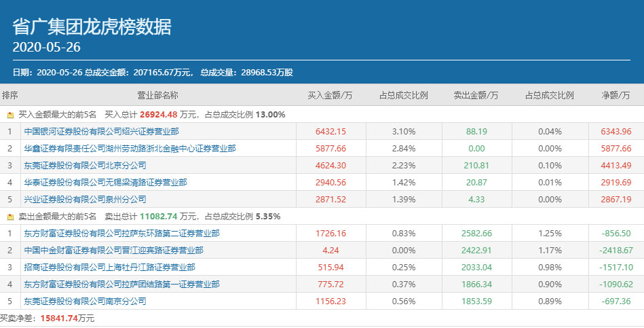Select sell amount 210.81 cell

(476, 166)
